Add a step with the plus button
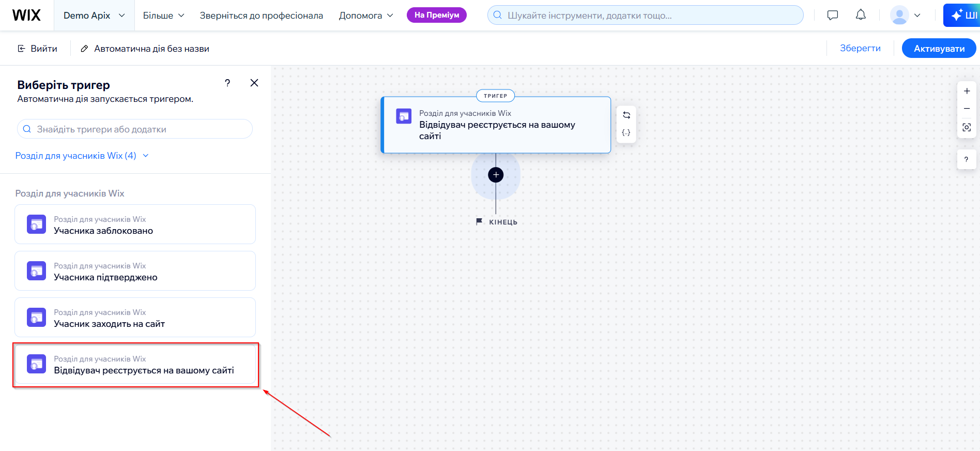 click(x=496, y=175)
